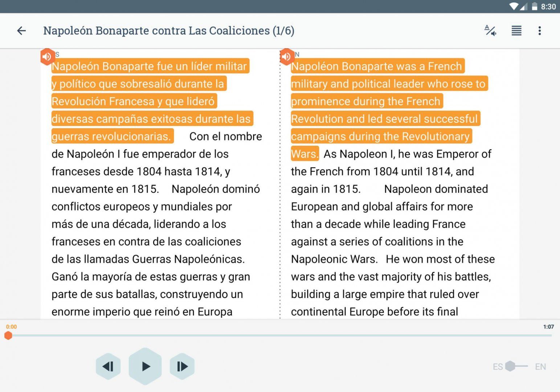
Task: Seek to middle of audio progress bar
Action: click(280, 336)
